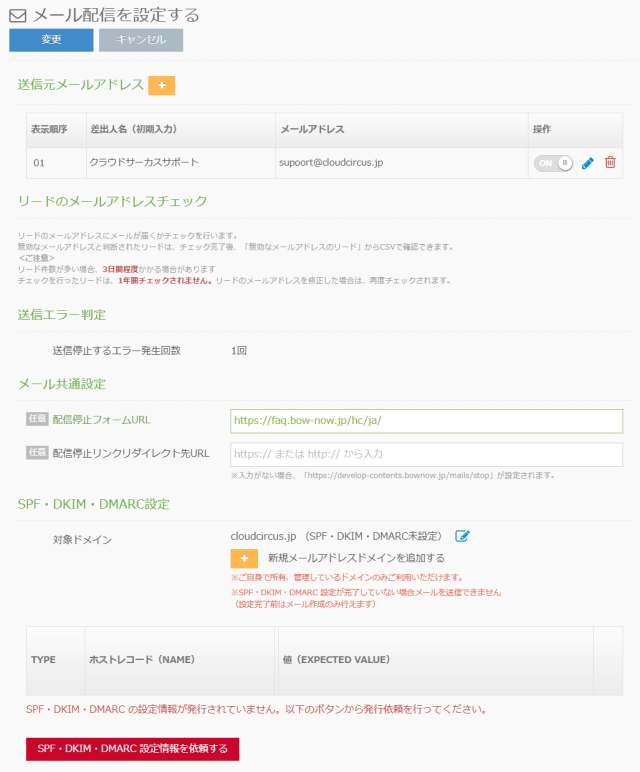Click the gray キャンセル button
The width and height of the screenshot is (640, 772).
point(141,40)
